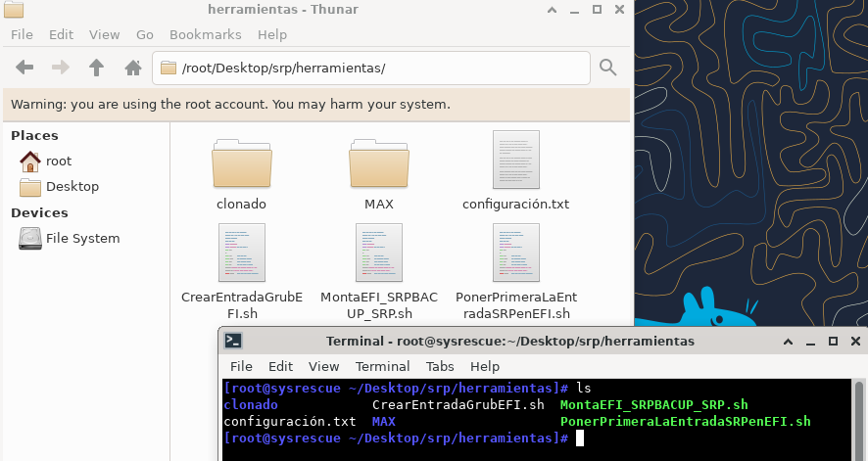Select root in the Places sidebar
The width and height of the screenshot is (868, 461).
click(x=58, y=161)
